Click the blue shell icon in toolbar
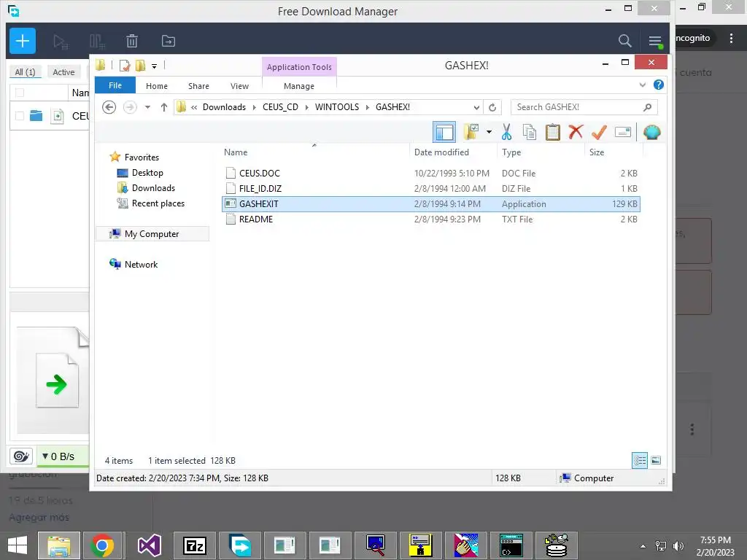The width and height of the screenshot is (747, 560). 651,132
